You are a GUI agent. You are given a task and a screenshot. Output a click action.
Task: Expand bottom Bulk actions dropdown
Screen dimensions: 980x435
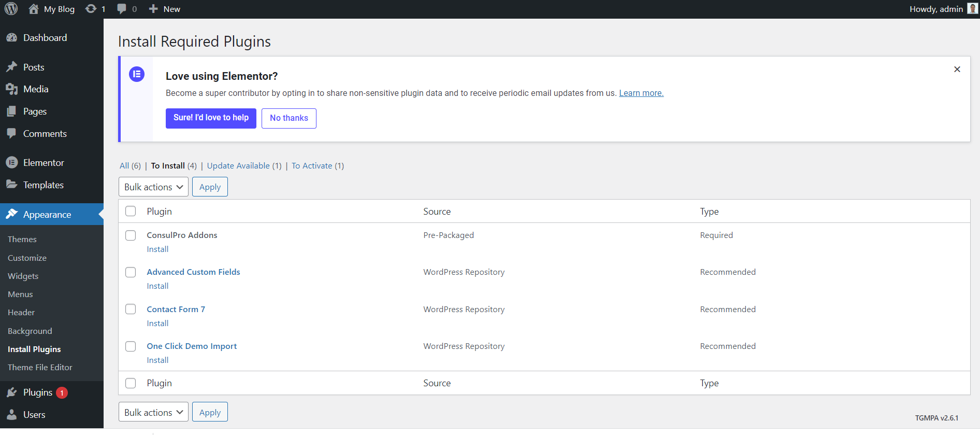(153, 412)
